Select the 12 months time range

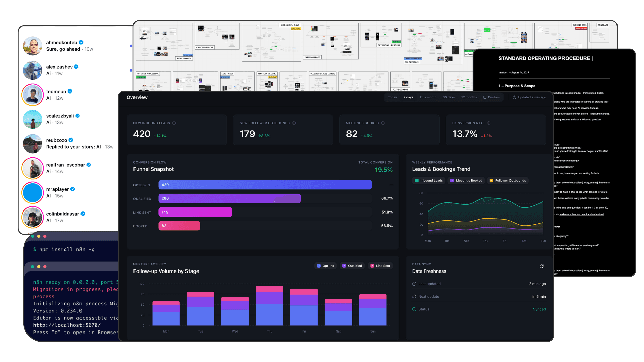coord(469,97)
